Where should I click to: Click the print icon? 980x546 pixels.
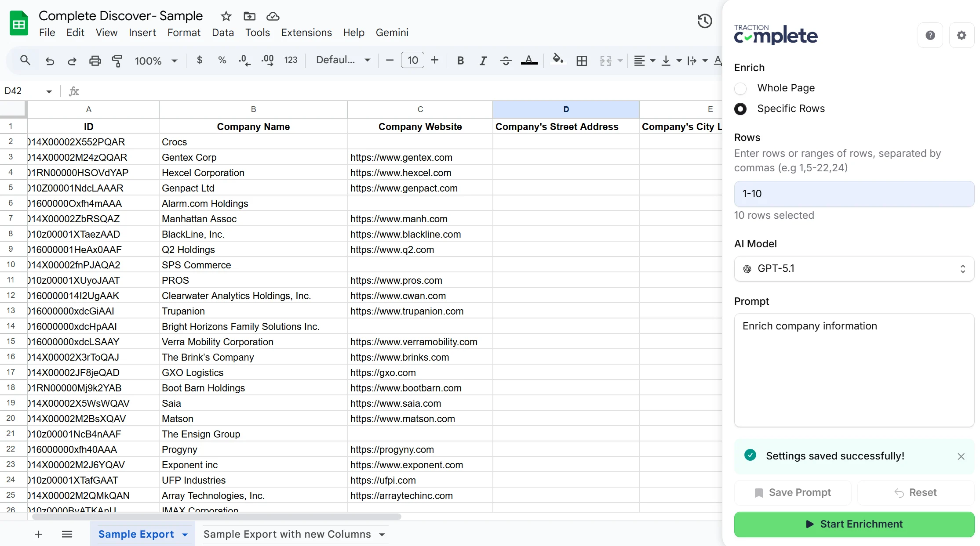[95, 61]
